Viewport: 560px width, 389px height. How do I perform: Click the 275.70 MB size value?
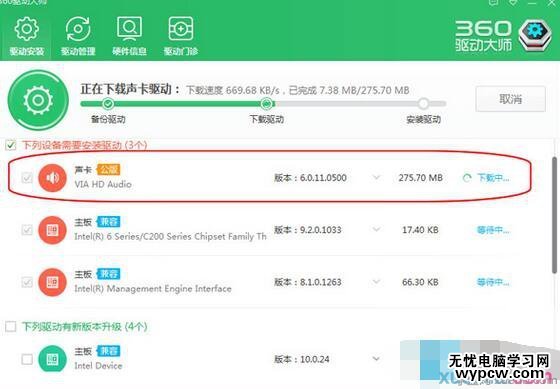pyautogui.click(x=420, y=178)
